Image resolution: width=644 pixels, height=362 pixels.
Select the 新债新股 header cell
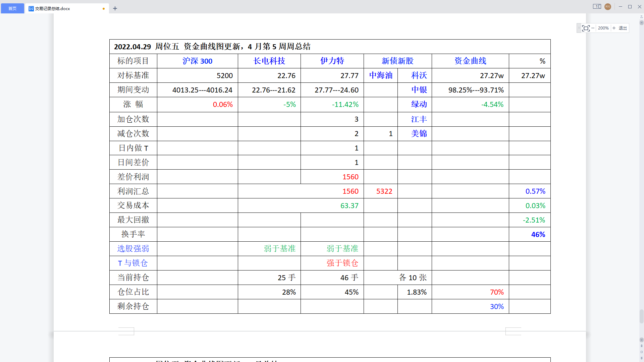tap(397, 61)
